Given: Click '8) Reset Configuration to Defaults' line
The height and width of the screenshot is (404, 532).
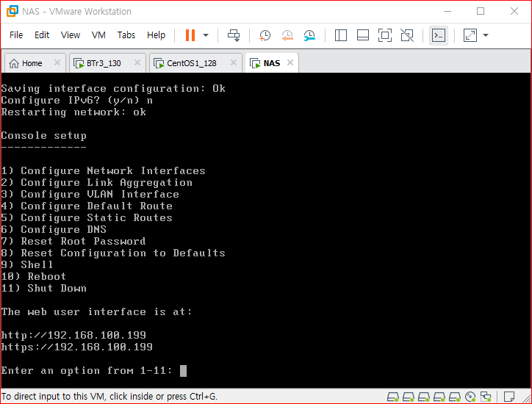Looking at the screenshot, I should [113, 253].
